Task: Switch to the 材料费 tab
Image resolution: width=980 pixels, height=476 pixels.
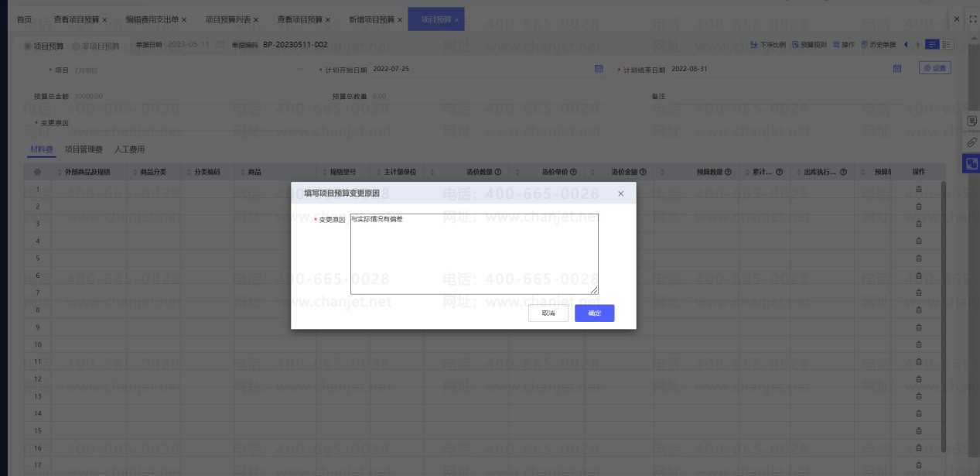Action: tap(41, 149)
